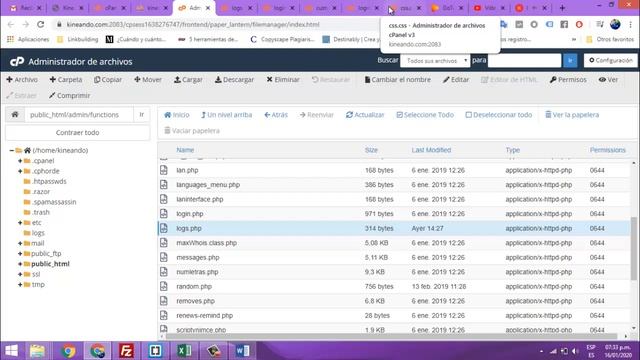Compress the file with Comprimir

click(69, 96)
